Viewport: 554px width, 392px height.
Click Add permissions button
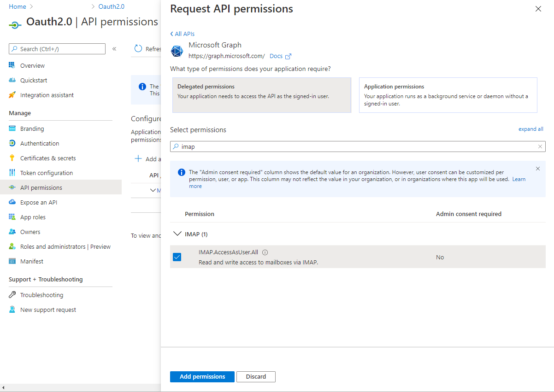point(202,377)
